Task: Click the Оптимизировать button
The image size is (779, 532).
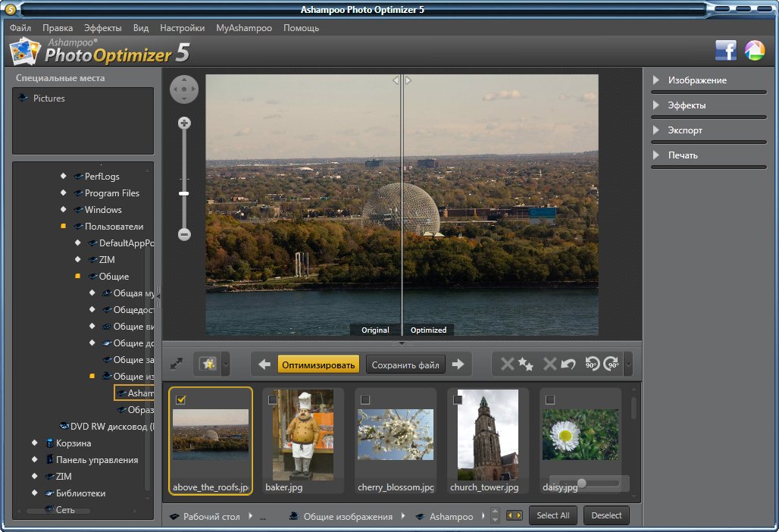Action: coord(318,365)
